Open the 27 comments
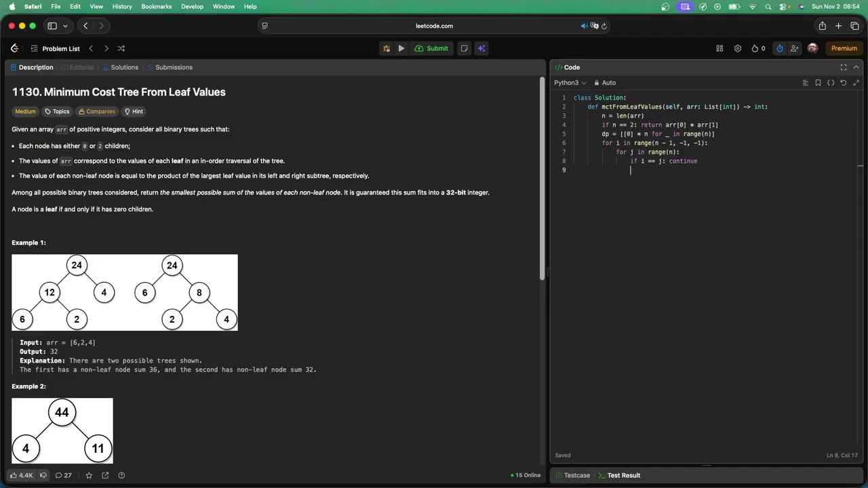This screenshot has height=488, width=868. pyautogui.click(x=63, y=475)
